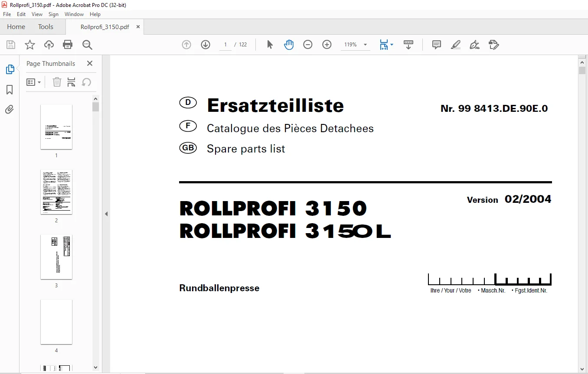The image size is (588, 374).
Task: Open the upload to cloud icon
Action: tap(49, 45)
